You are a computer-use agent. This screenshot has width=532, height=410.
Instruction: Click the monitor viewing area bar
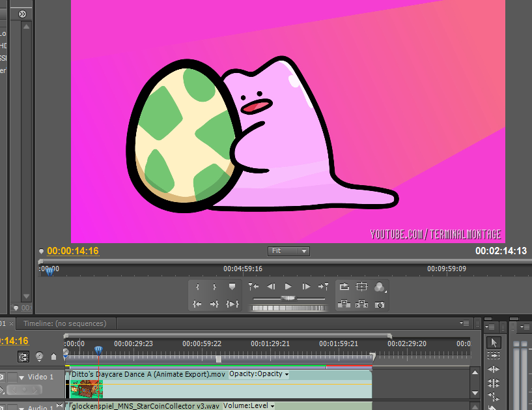[285, 261]
